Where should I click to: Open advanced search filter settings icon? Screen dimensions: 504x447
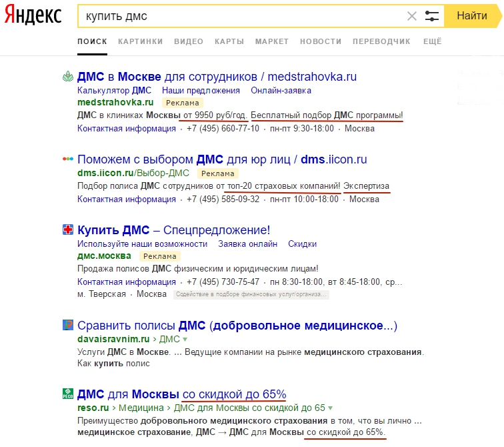[432, 16]
